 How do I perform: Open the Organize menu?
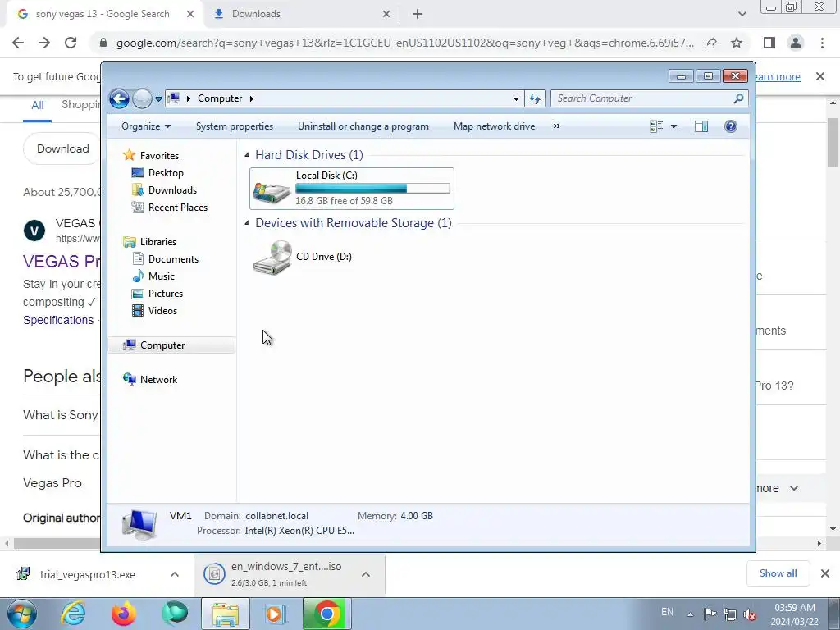point(146,126)
